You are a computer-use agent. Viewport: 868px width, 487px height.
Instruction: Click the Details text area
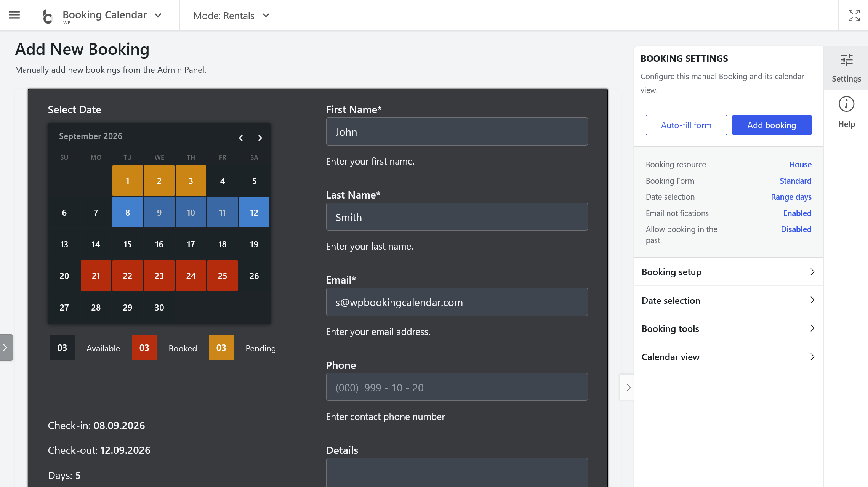(x=457, y=473)
